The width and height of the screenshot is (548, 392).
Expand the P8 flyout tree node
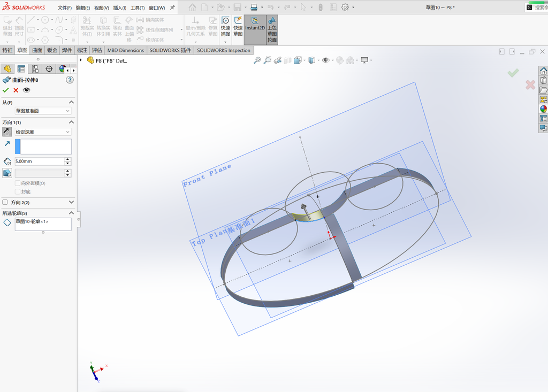coord(81,60)
